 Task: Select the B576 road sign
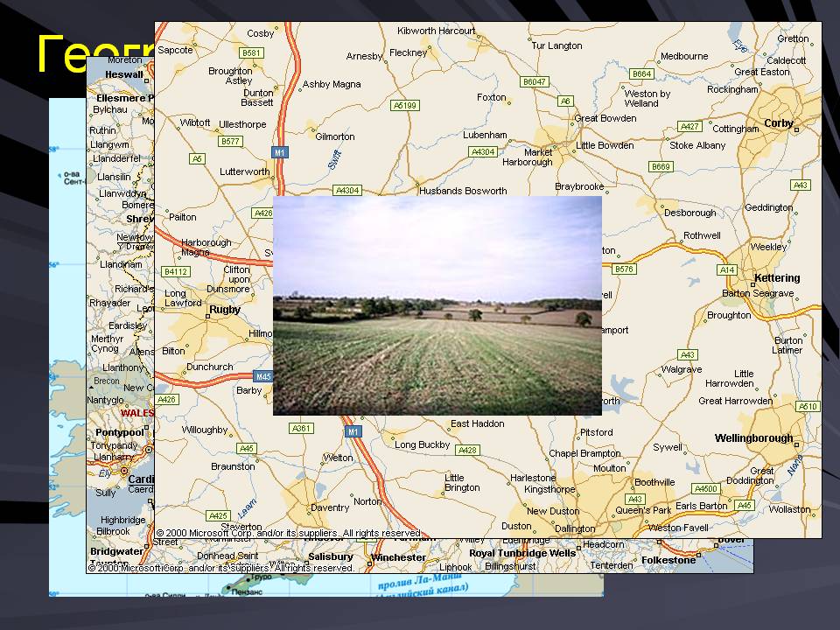tap(623, 269)
